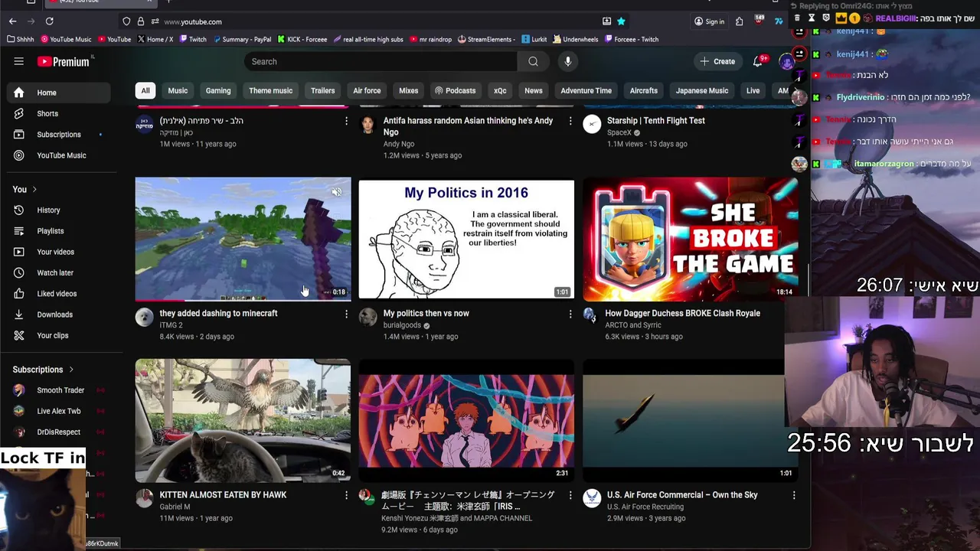
Task: Select the Japanese Music filter chip
Action: 701,90
